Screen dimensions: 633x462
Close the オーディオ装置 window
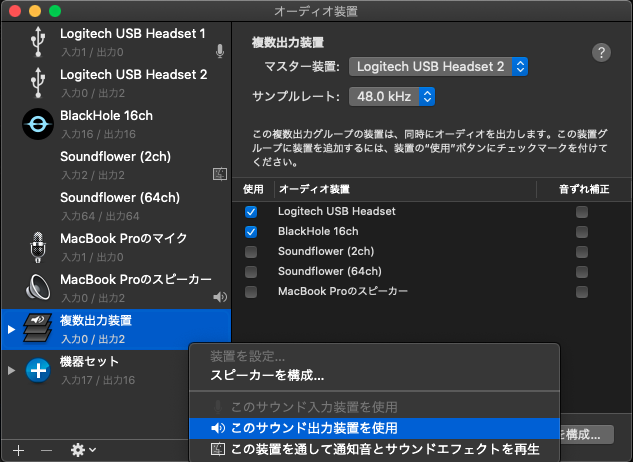(x=15, y=11)
